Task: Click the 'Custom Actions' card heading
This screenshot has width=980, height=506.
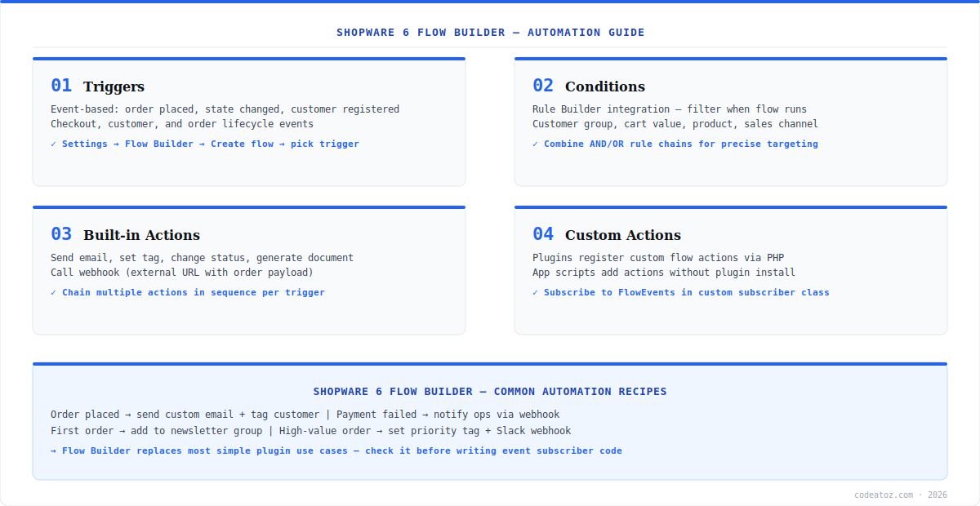Action: [623, 235]
